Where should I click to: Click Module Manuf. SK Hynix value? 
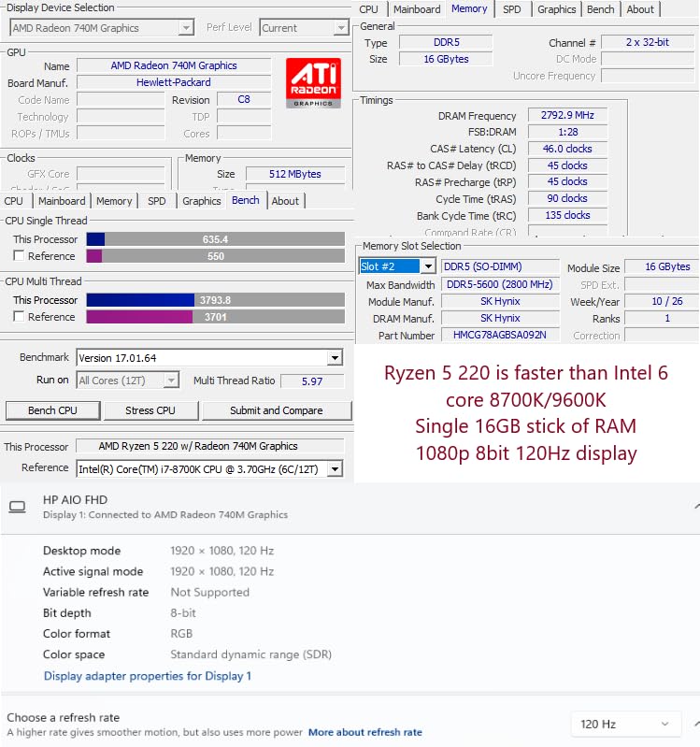[500, 302]
